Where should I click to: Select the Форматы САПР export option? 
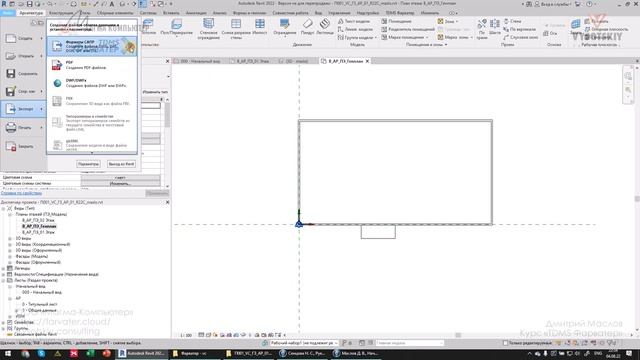(92, 46)
